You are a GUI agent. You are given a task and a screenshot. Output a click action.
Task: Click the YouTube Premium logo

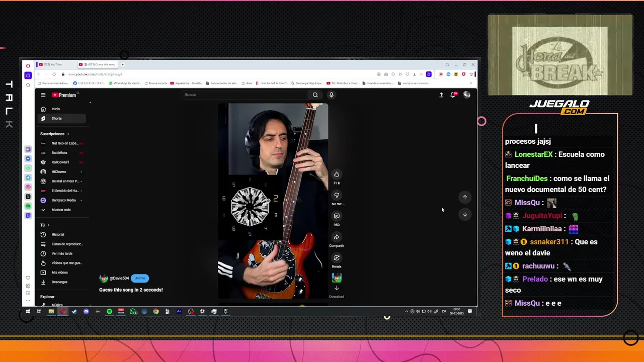(x=64, y=95)
